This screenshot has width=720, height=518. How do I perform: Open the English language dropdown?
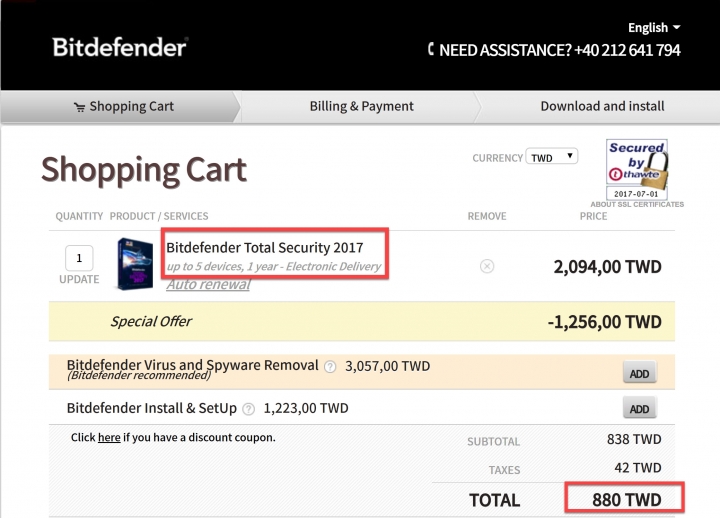click(x=654, y=28)
